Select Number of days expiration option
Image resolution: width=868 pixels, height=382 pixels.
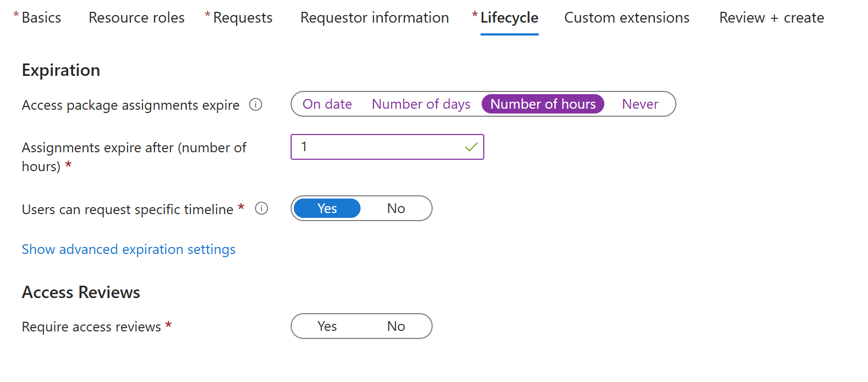[x=421, y=104]
